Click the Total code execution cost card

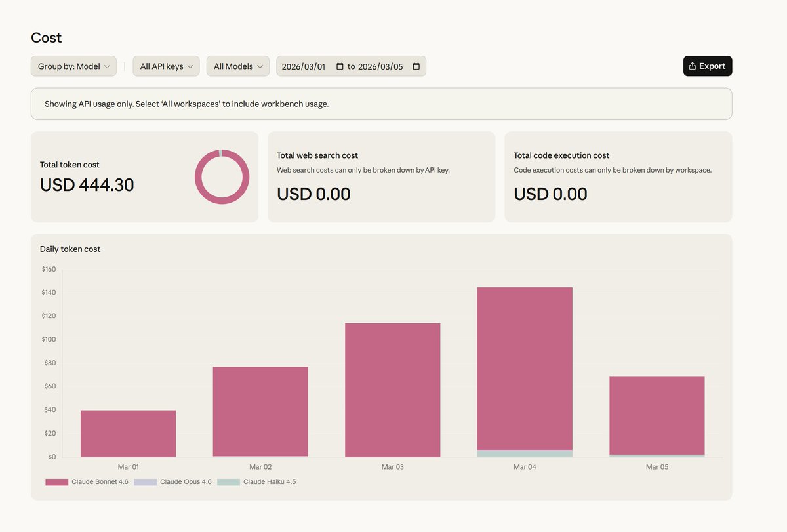[618, 176]
